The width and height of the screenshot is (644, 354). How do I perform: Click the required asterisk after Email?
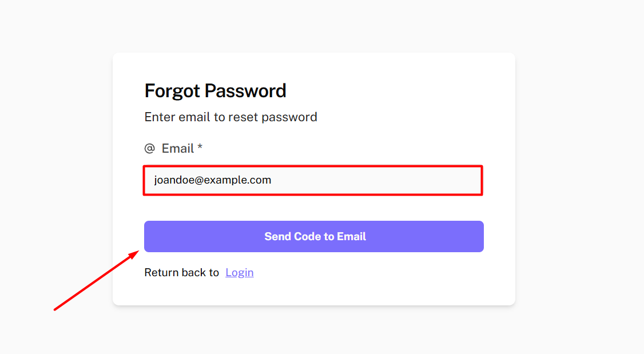[x=200, y=149]
